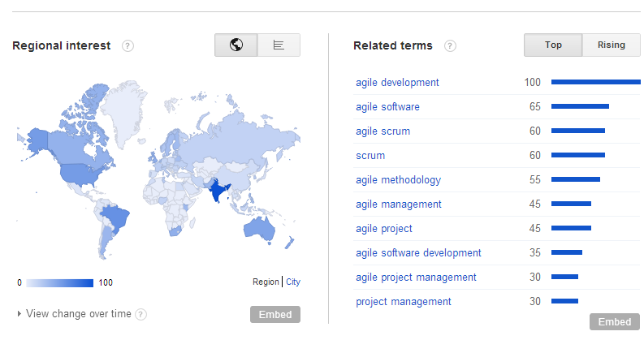Click help icon beside View change over time

point(141,314)
